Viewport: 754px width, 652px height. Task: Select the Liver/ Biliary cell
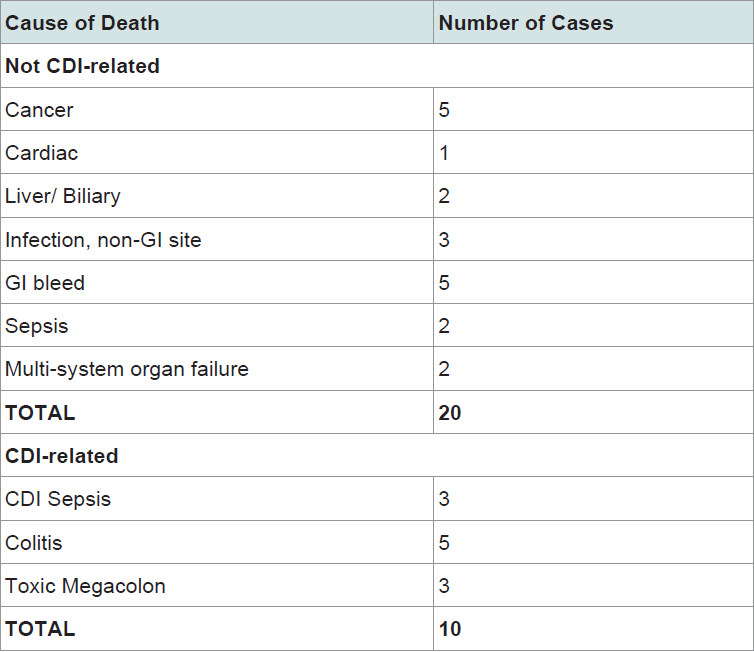[217, 196]
